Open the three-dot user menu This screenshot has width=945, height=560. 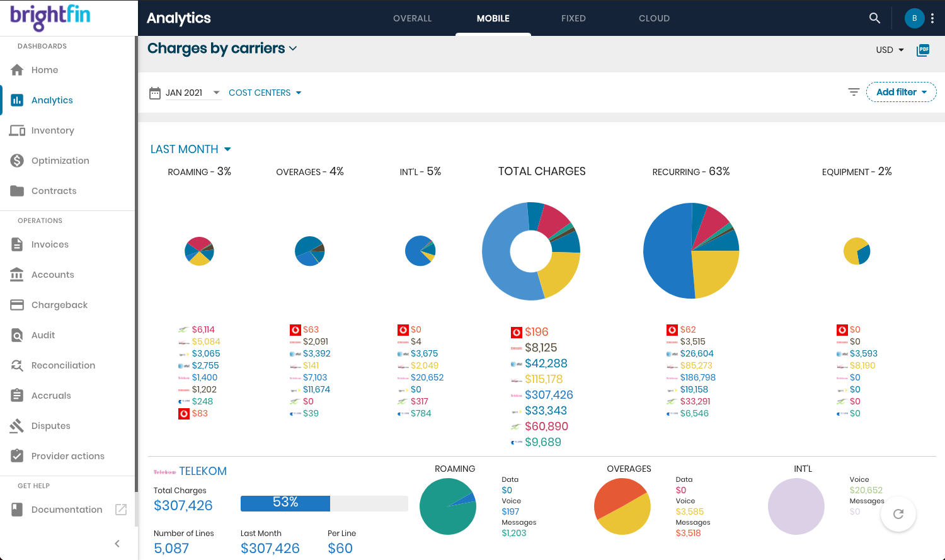932,18
